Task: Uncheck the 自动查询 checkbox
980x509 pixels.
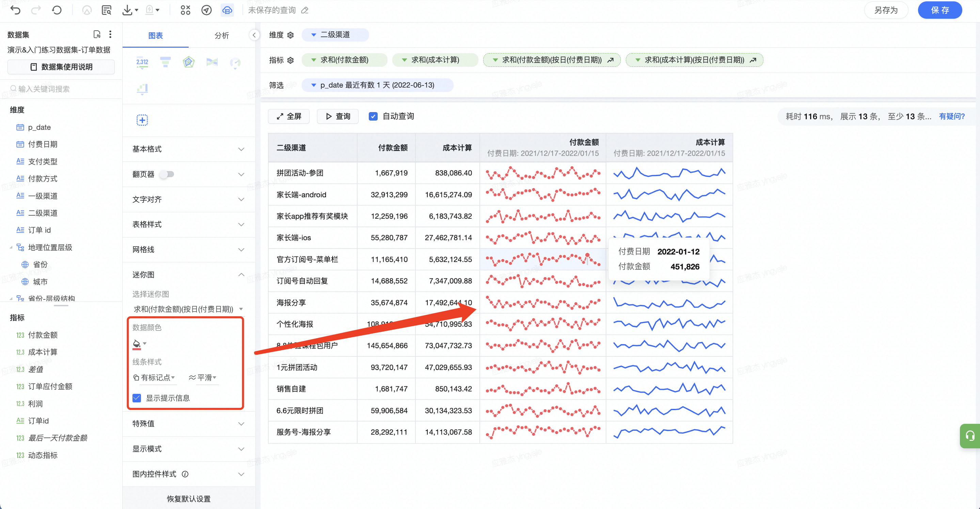Action: click(x=373, y=116)
